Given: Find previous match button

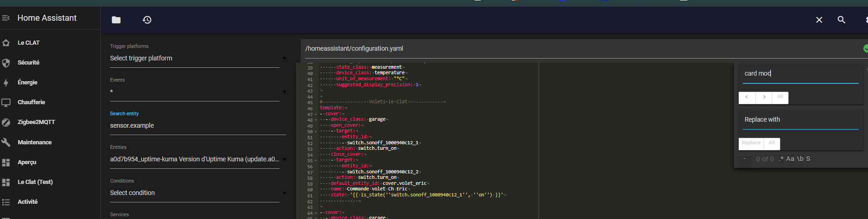Looking at the screenshot, I should (747, 97).
